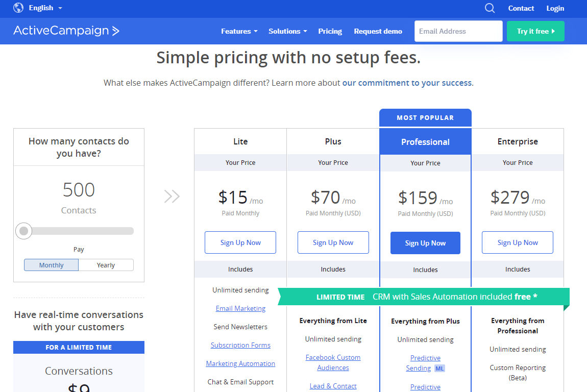Click 'Custom Reporting (Beta)' text
The image size is (587, 392).
pyautogui.click(x=518, y=373)
